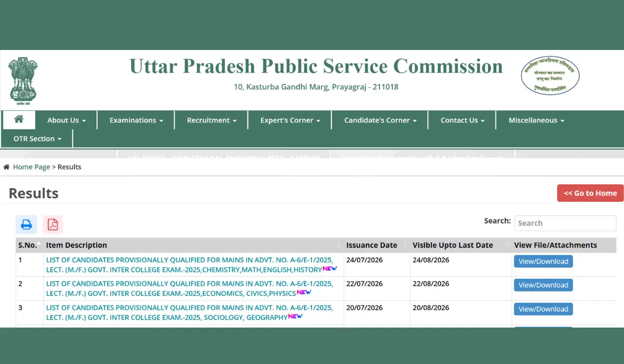
Task: Click the Kasturba Gandhi Marg address text
Action: (316, 87)
